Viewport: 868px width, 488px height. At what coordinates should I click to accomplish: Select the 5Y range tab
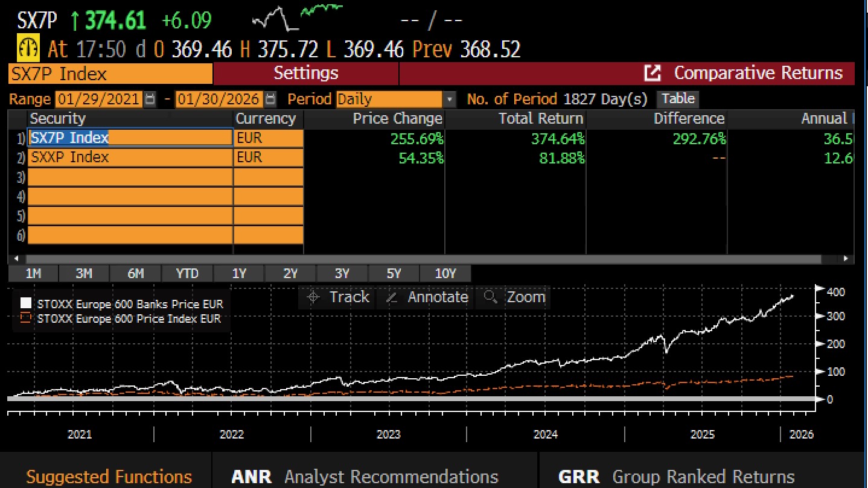[394, 274]
